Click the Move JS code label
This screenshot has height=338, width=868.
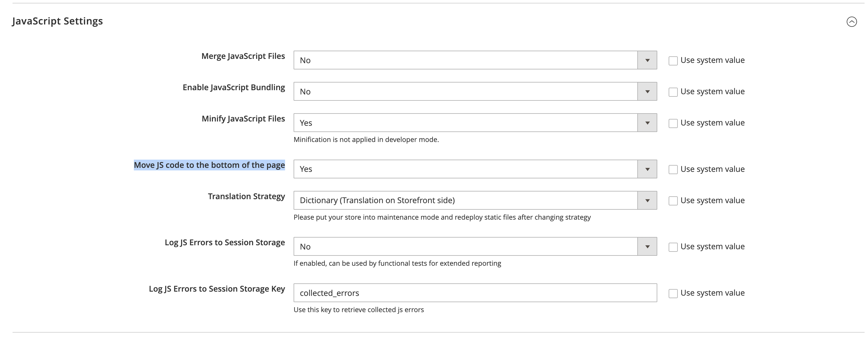click(x=209, y=165)
